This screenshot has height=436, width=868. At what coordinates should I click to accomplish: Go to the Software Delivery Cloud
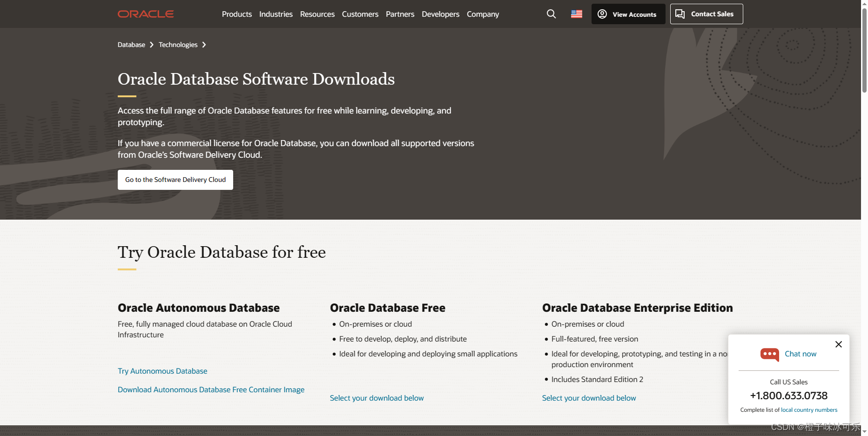tap(175, 180)
